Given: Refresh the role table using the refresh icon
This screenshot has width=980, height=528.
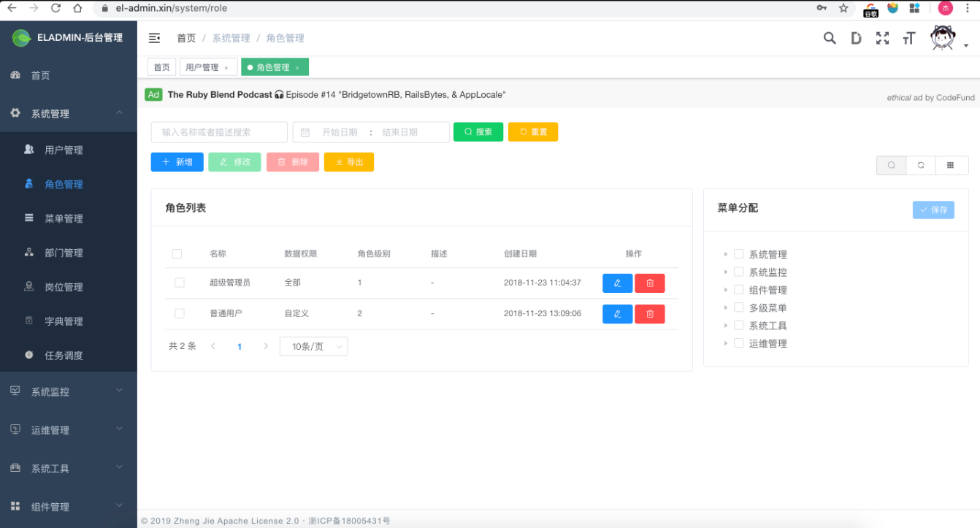Looking at the screenshot, I should point(921,165).
